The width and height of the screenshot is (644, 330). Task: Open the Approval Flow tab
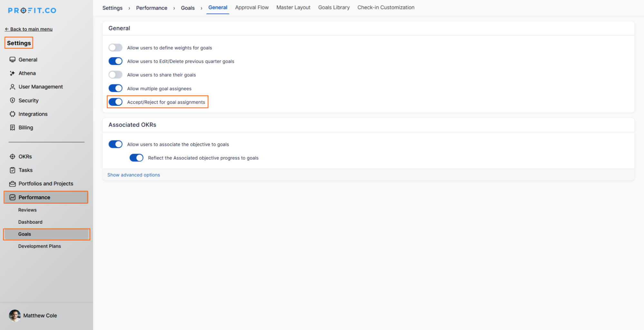point(252,7)
